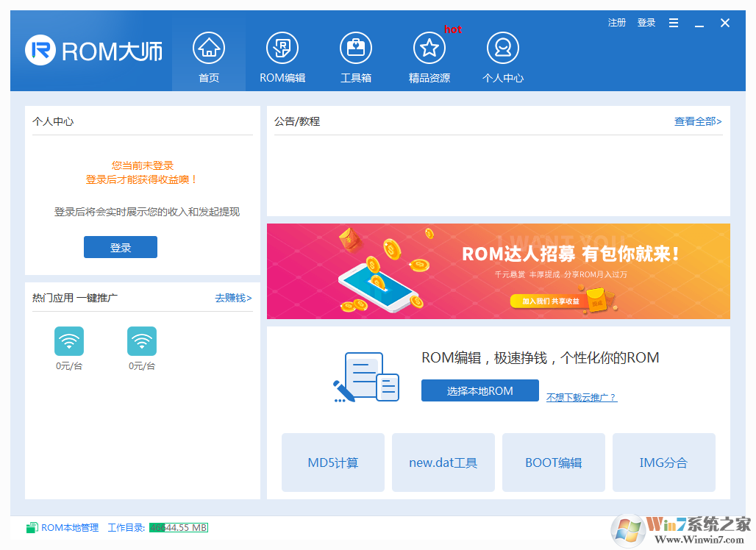
Task: Click the pencil-document ROM editing illustration
Action: (x=365, y=376)
